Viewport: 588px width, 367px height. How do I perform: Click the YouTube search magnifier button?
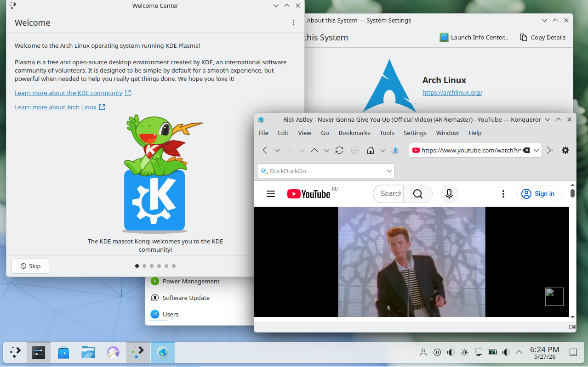tap(417, 194)
